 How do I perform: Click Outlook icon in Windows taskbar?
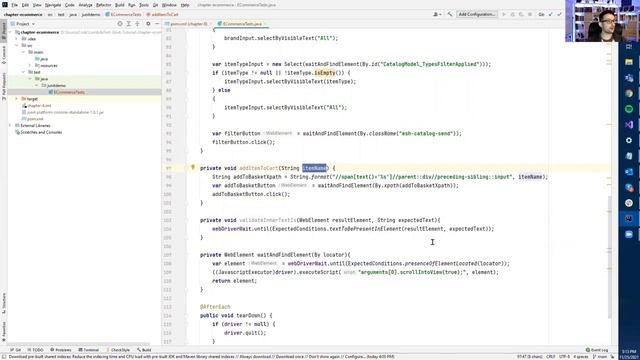(629, 171)
